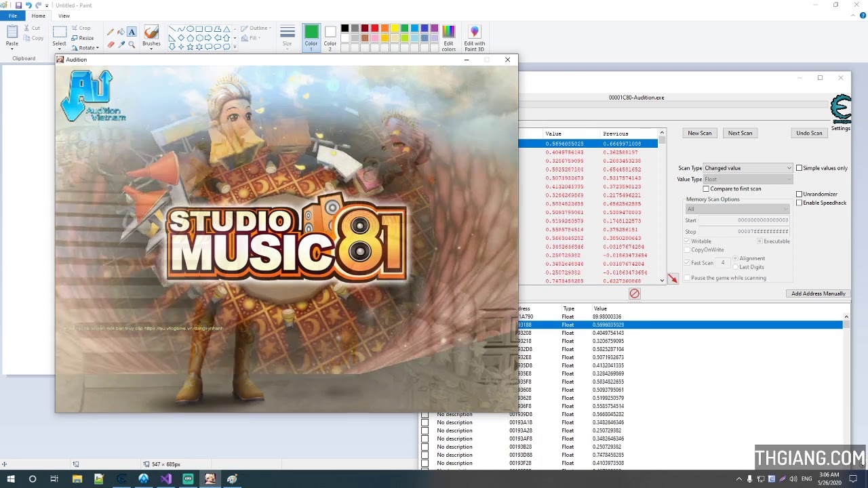
Task: Select the Color 2 button
Action: (x=330, y=37)
